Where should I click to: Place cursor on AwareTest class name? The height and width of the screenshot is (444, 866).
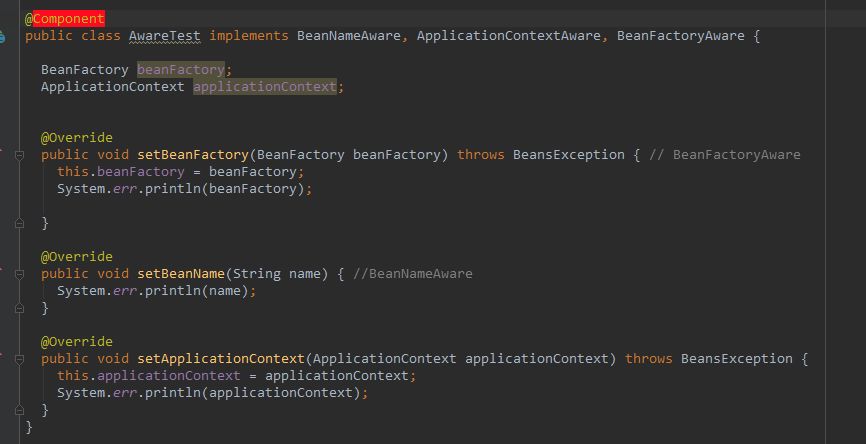pyautogui.click(x=164, y=36)
